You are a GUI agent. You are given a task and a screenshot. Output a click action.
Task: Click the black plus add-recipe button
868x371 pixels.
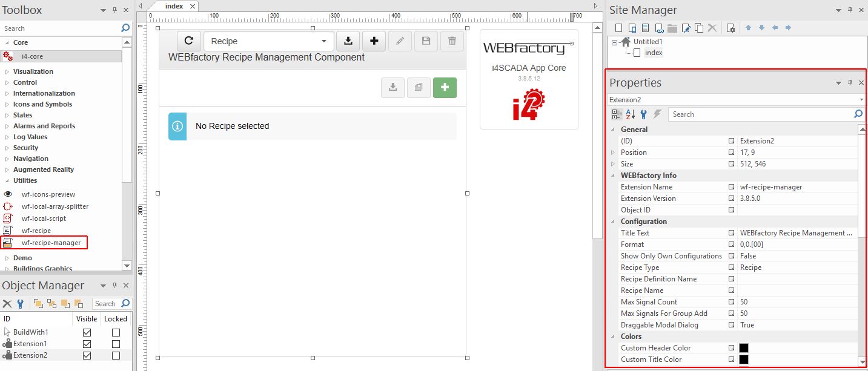click(374, 41)
